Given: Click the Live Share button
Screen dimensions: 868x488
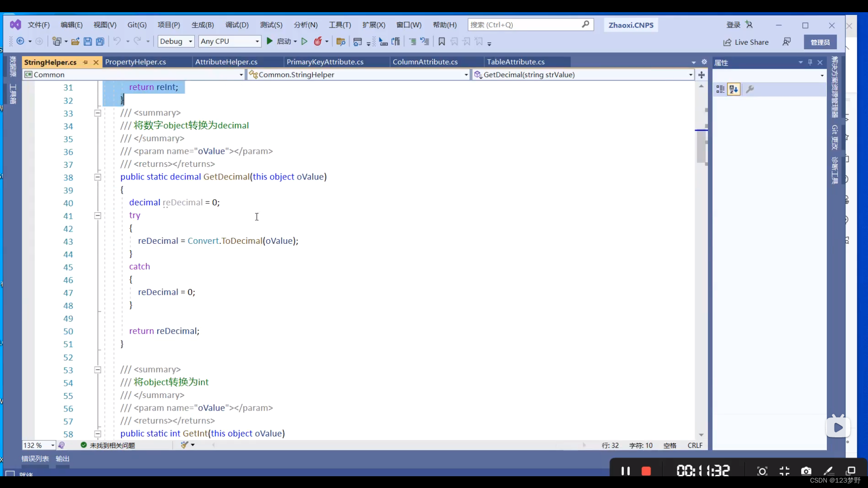Looking at the screenshot, I should (x=746, y=42).
